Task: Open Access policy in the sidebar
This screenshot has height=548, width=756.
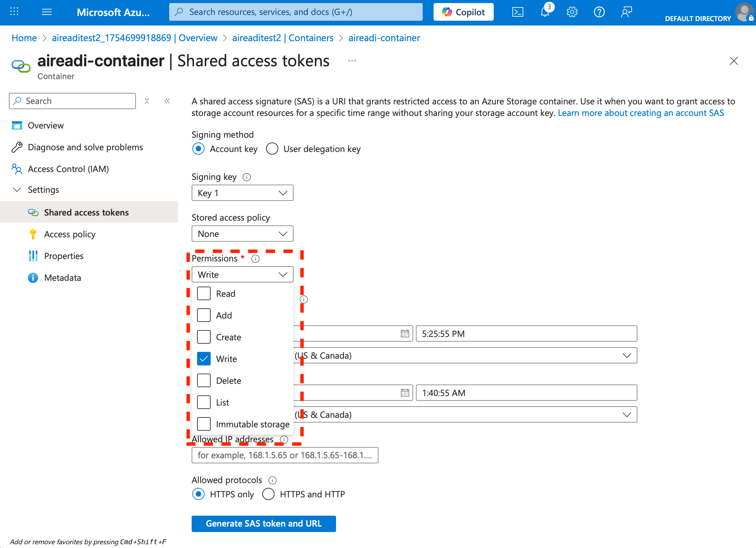Action: tap(70, 234)
